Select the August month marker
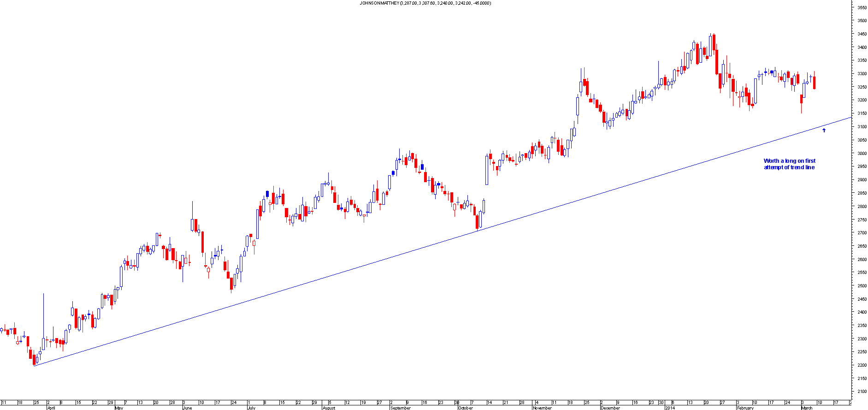This screenshot has height=410, width=868. [329, 408]
